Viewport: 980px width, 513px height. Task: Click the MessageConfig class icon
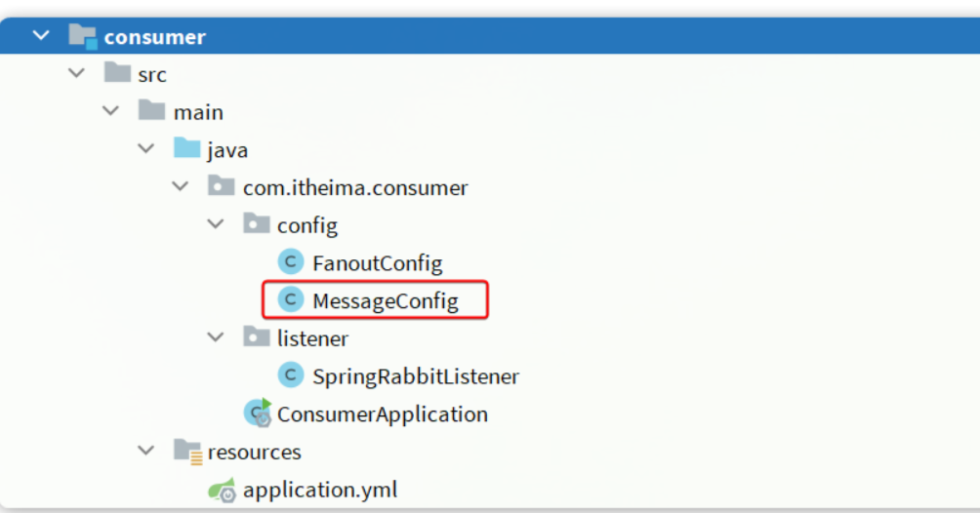(290, 299)
